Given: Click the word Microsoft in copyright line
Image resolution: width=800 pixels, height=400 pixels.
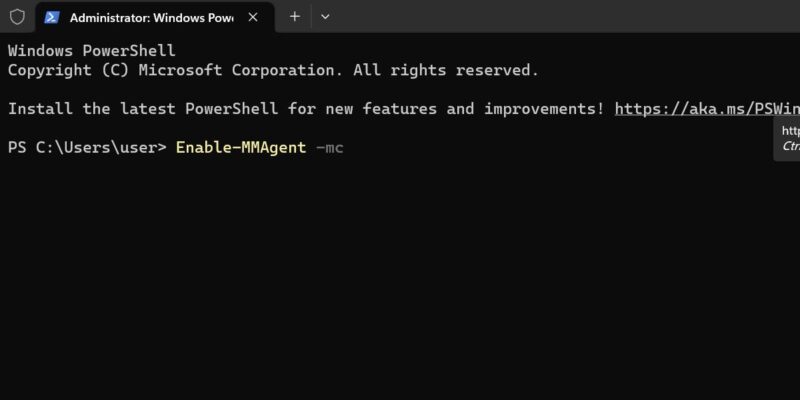Looking at the screenshot, I should coord(181,70).
